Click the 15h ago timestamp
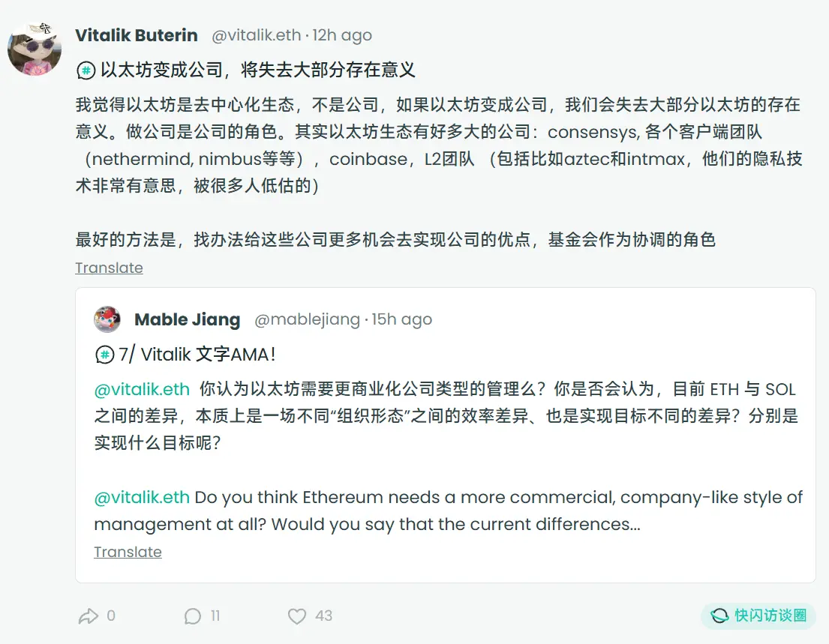This screenshot has height=644, width=829. click(402, 319)
